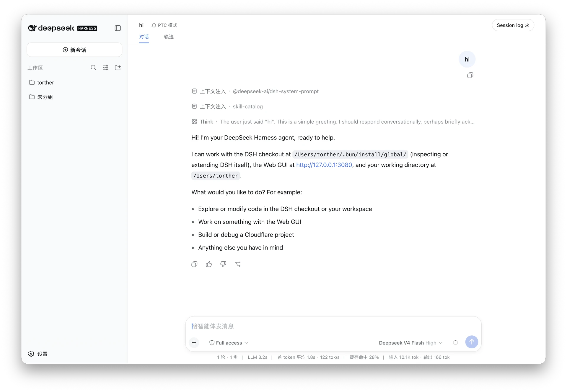Collapse the sidebar with the panel icon
This screenshot has height=392, width=567.
(x=118, y=28)
